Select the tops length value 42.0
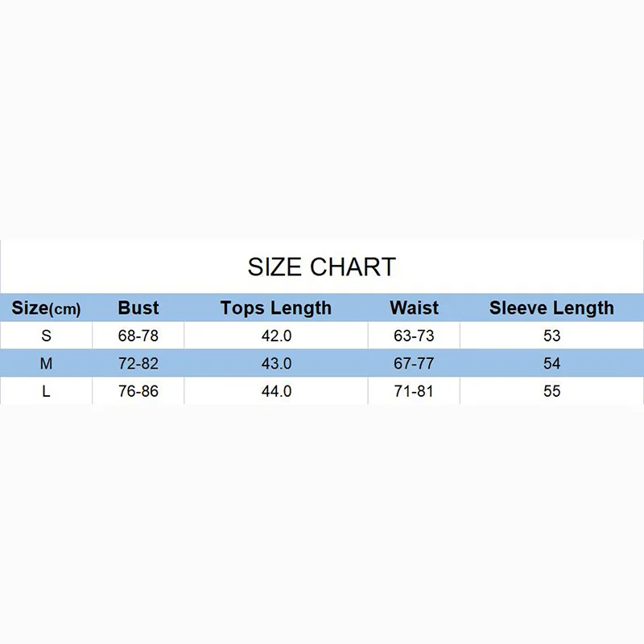The image size is (644, 644). tap(276, 336)
